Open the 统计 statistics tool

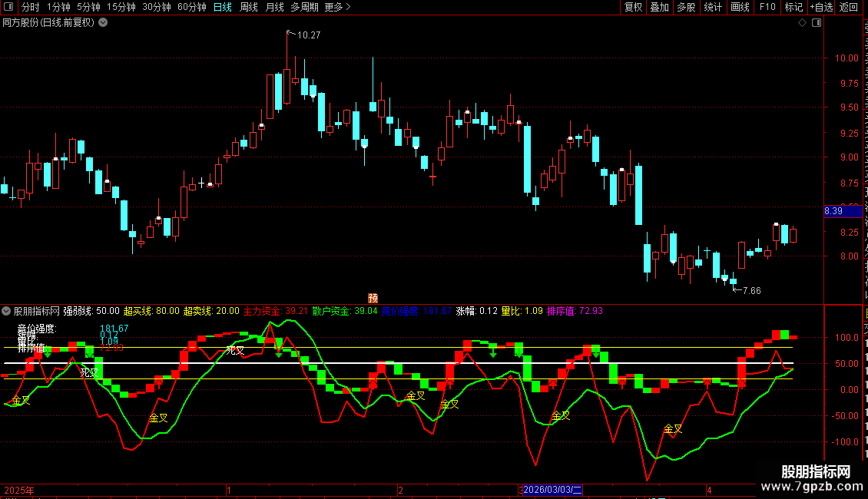pyautogui.click(x=713, y=7)
